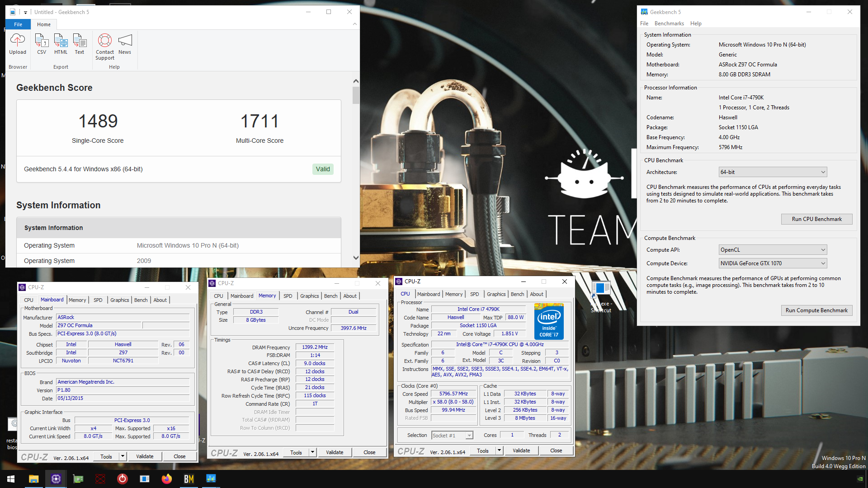The height and width of the screenshot is (488, 868).
Task: Open the red atom-shaped taskbar icon
Action: pos(100,479)
